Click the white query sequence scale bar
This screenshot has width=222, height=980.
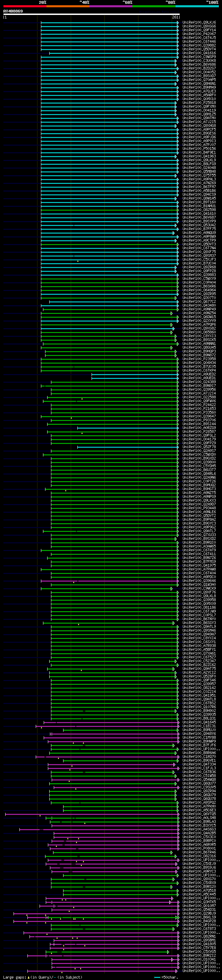point(92,15)
